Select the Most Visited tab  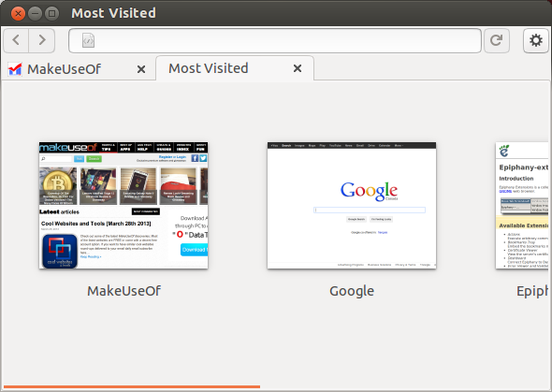pyautogui.click(x=235, y=68)
